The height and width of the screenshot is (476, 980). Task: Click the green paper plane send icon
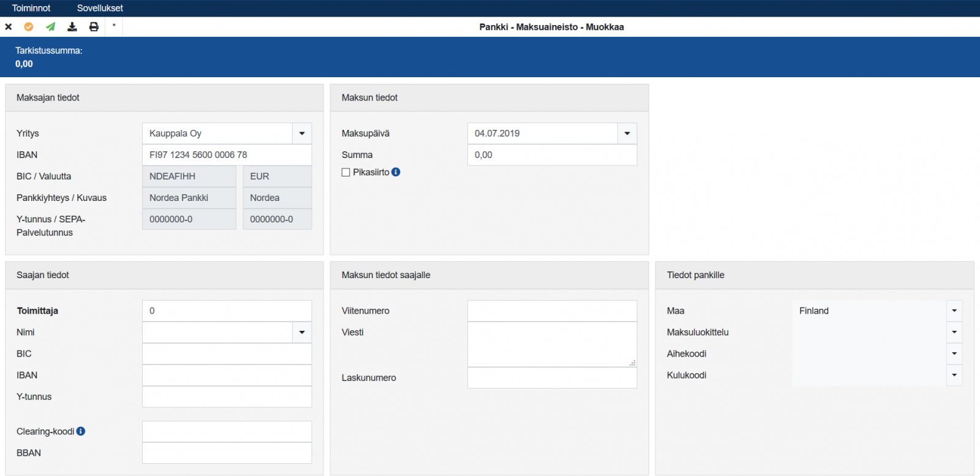[x=50, y=27]
